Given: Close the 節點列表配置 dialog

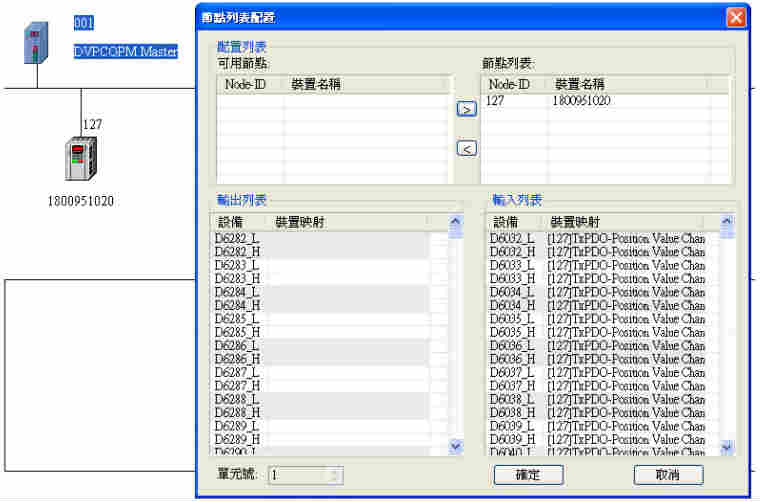Looking at the screenshot, I should tap(735, 17).
